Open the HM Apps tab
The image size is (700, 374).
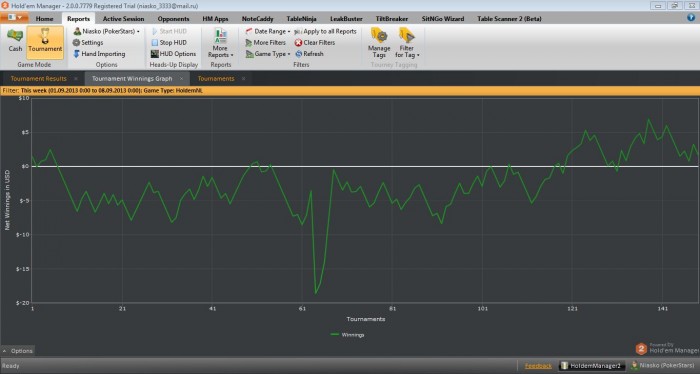215,19
